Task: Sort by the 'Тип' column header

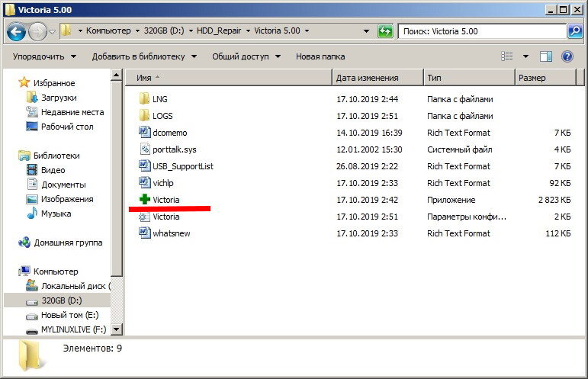Action: (469, 78)
